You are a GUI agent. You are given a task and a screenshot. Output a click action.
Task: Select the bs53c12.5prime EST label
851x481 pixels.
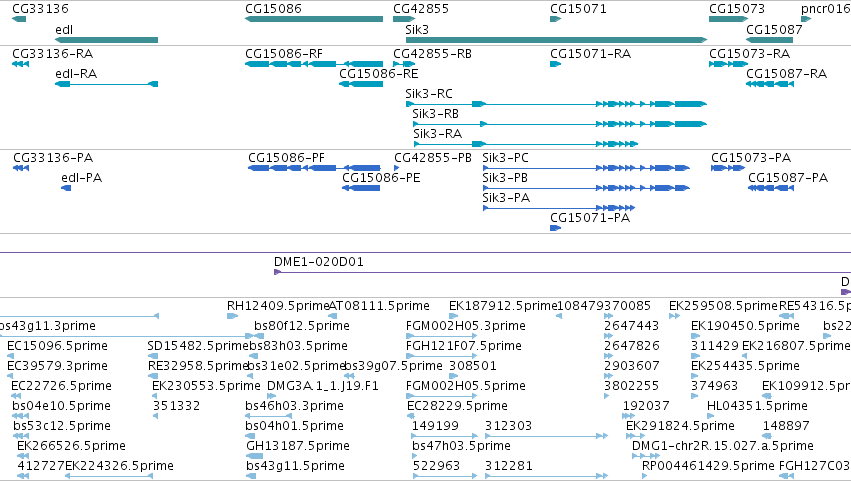[x=62, y=426]
